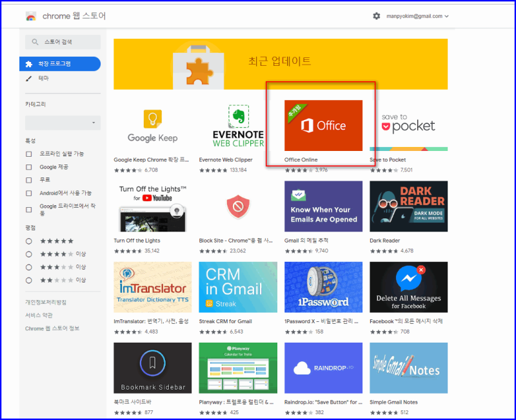Screen dimensions: 516x420
Task: Click the 6,708 Google Keep rating count
Action: 152,170
